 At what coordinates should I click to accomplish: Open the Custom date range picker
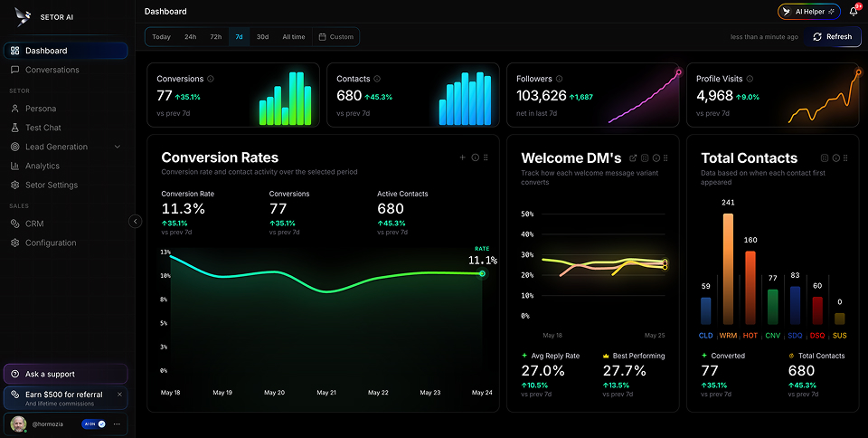coord(336,37)
